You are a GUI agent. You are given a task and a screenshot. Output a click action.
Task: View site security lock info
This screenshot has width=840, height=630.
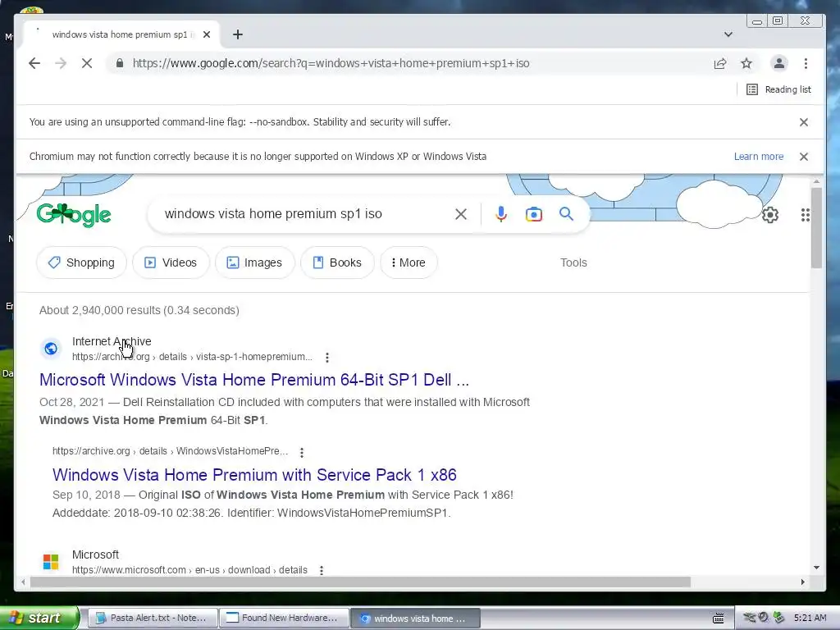click(120, 63)
